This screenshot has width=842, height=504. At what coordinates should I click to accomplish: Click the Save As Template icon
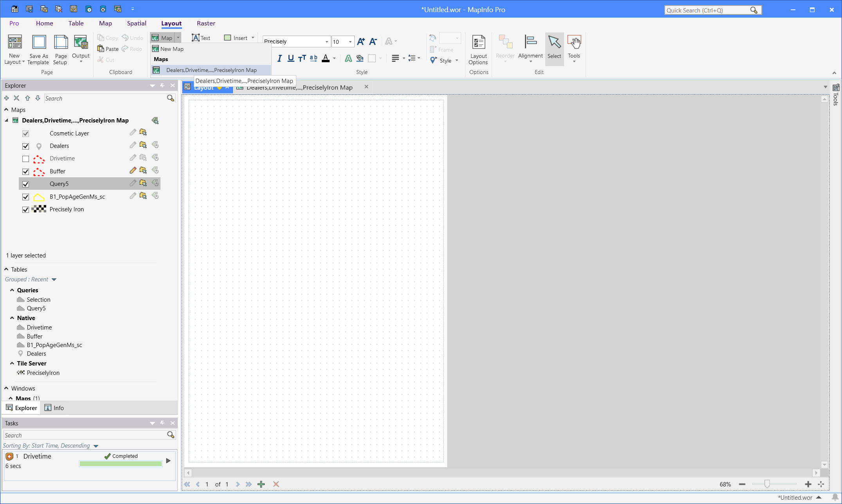click(x=38, y=42)
